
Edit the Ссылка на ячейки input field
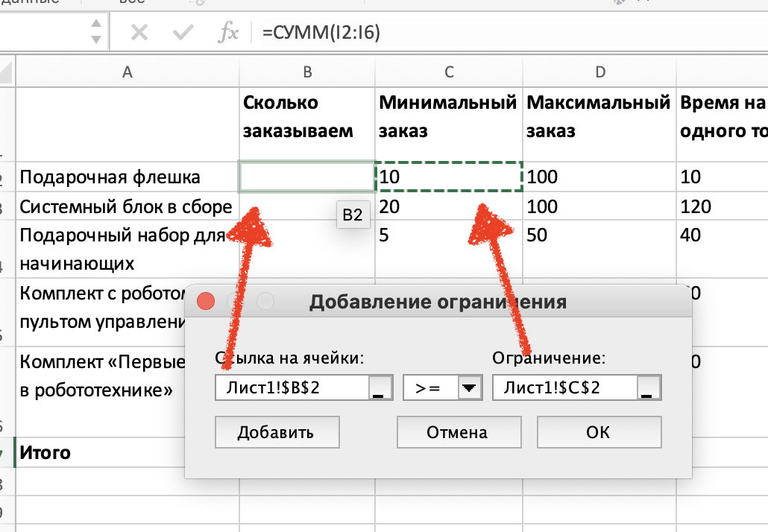pyautogui.click(x=291, y=387)
